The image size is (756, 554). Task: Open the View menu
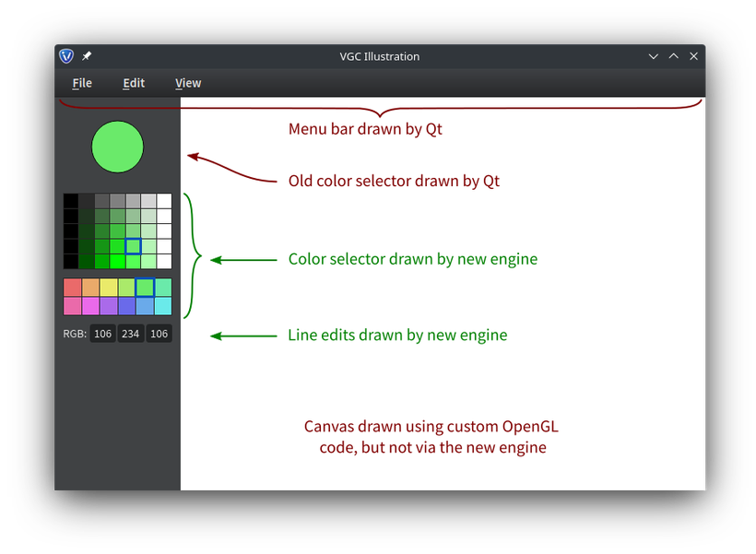(x=188, y=83)
